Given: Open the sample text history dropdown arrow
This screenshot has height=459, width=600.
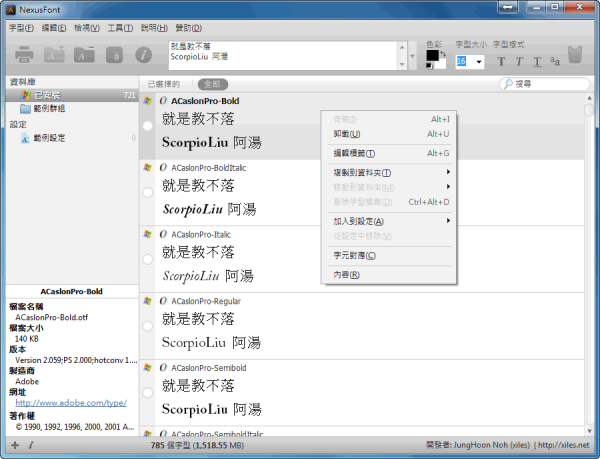Looking at the screenshot, I should click(412, 56).
